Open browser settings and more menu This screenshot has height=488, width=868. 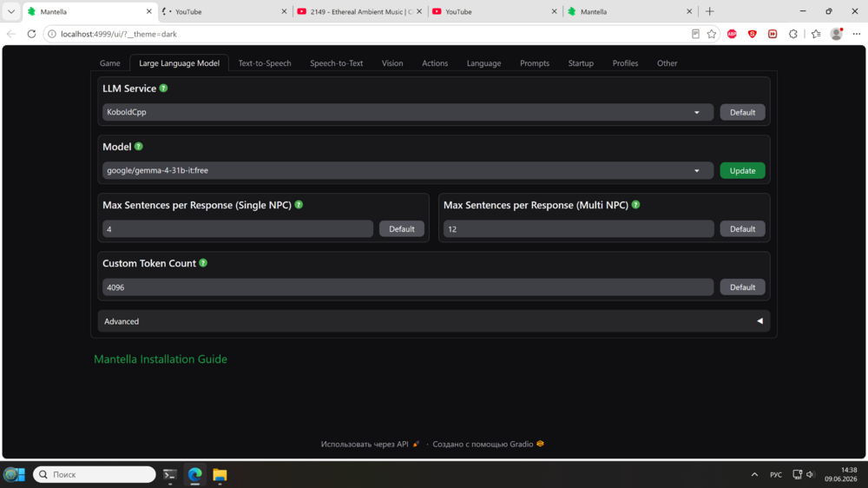tap(857, 34)
